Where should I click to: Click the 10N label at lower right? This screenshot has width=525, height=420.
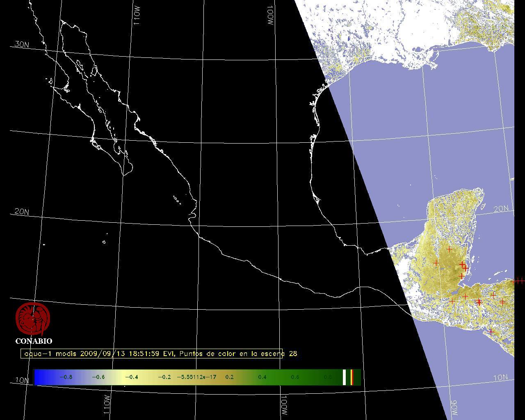click(x=501, y=378)
